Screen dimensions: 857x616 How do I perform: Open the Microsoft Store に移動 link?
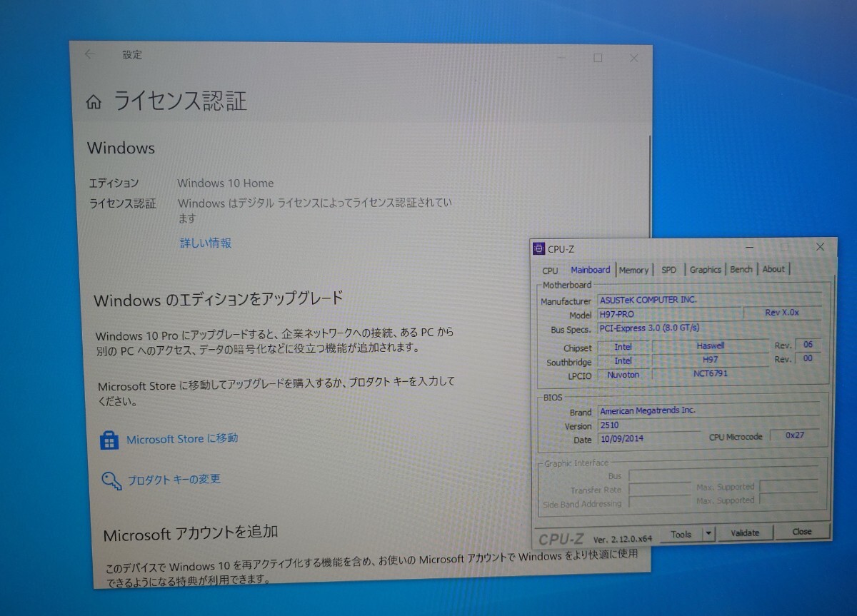(182, 439)
